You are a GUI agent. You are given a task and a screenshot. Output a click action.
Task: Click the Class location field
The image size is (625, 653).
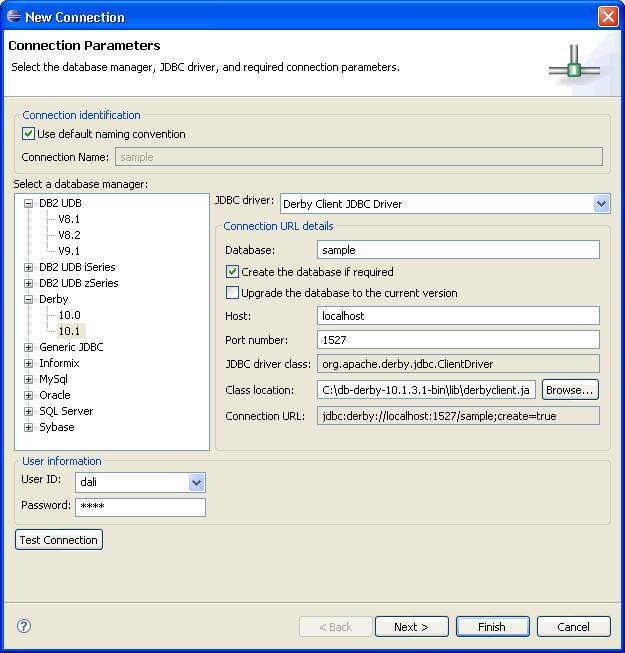tap(426, 390)
